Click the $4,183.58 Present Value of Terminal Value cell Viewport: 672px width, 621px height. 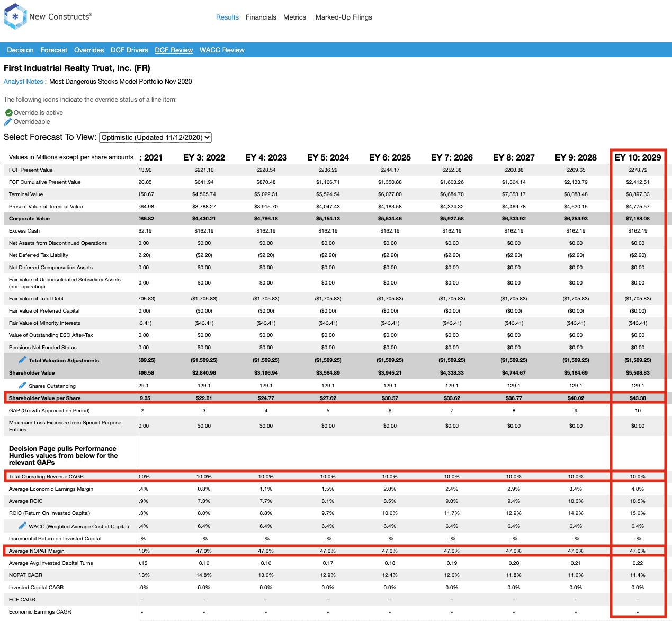point(390,207)
